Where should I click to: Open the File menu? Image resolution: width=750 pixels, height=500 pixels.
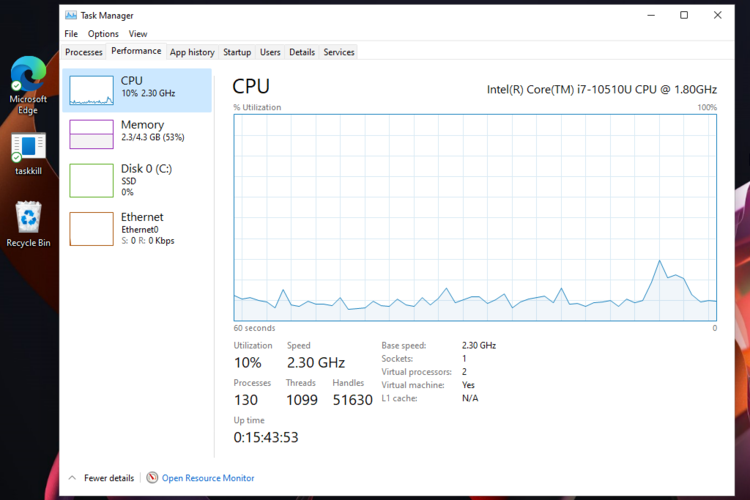pyautogui.click(x=71, y=34)
